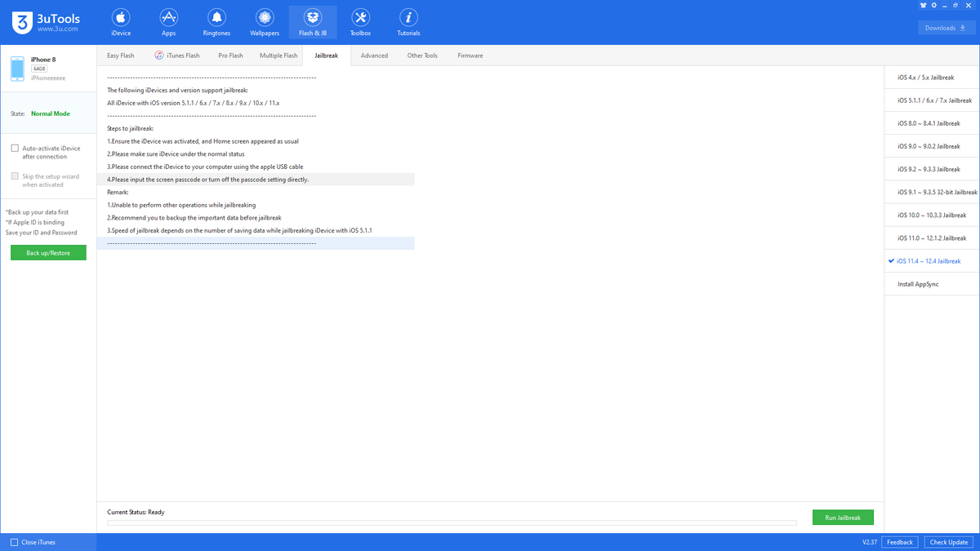Select iOS 9.0 ~ 9.0.2 Jailbreak
Screen dimensions: 980x551
pyautogui.click(x=933, y=146)
